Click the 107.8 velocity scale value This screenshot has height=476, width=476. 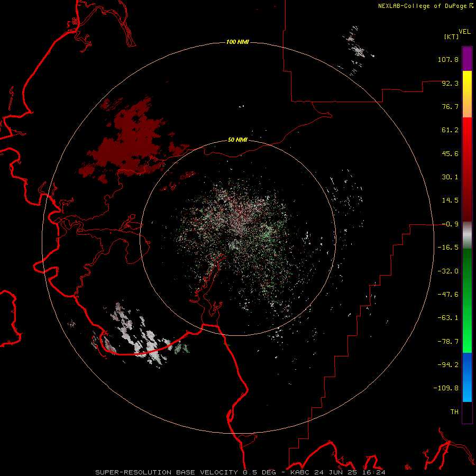point(448,59)
